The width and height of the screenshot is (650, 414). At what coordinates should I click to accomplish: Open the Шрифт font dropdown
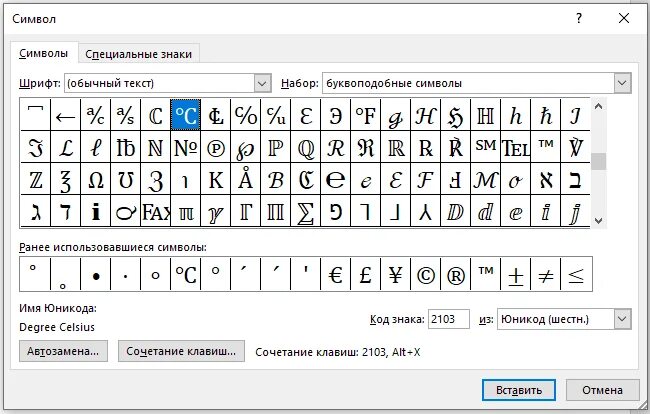pyautogui.click(x=262, y=83)
